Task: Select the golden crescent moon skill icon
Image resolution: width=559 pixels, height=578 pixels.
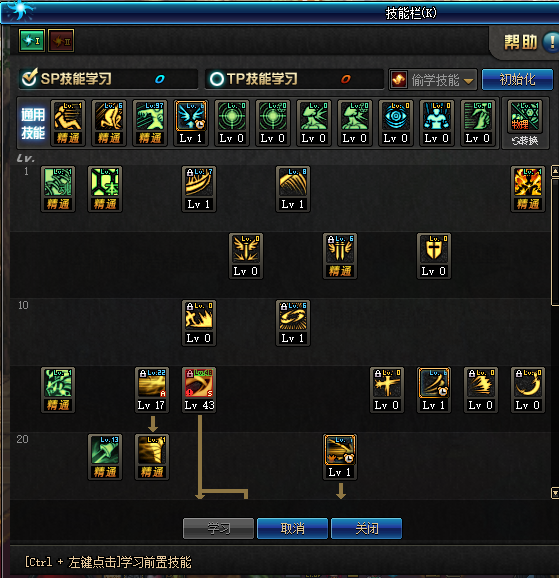Action: click(528, 390)
